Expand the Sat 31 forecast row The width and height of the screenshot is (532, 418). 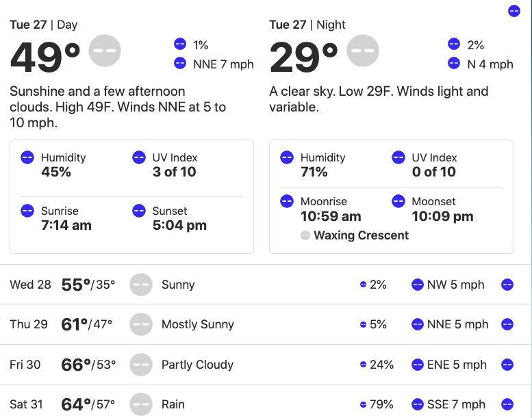pyautogui.click(x=507, y=404)
